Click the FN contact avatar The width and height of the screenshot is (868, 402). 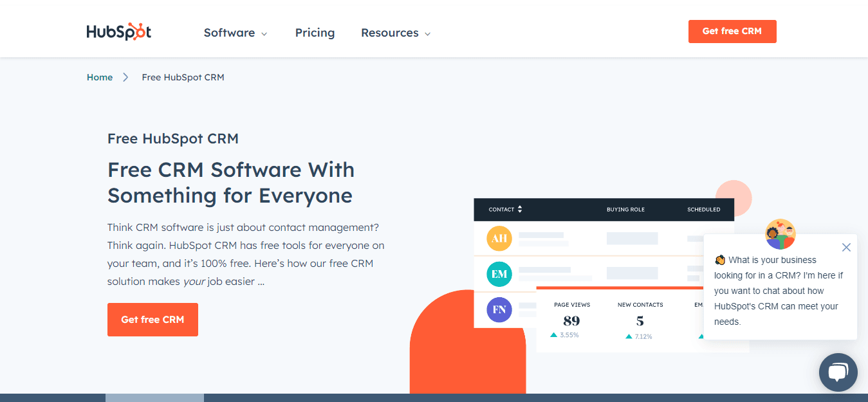[499, 309]
